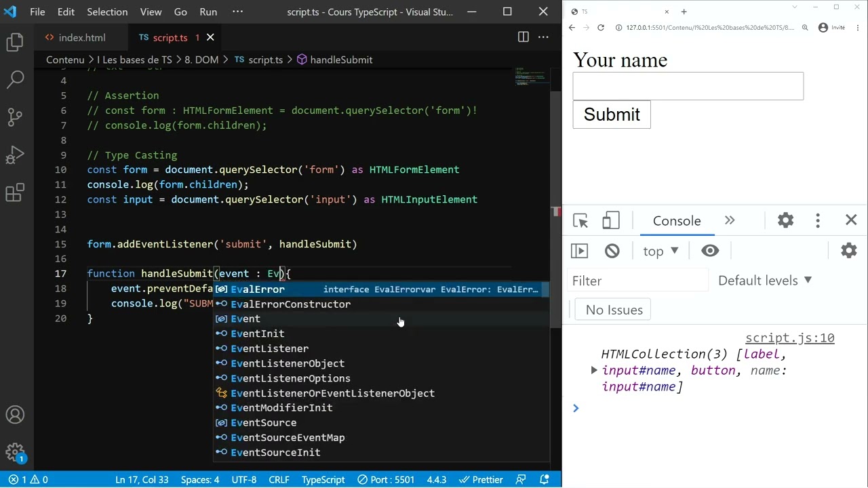Close the script.ts editor tab
The width and height of the screenshot is (868, 488).
coord(210,37)
